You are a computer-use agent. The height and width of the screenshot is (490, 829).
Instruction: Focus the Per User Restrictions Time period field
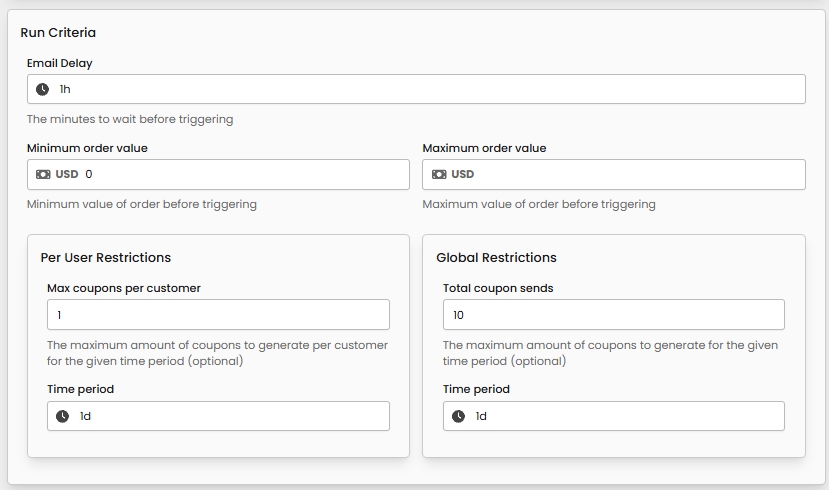pos(230,416)
